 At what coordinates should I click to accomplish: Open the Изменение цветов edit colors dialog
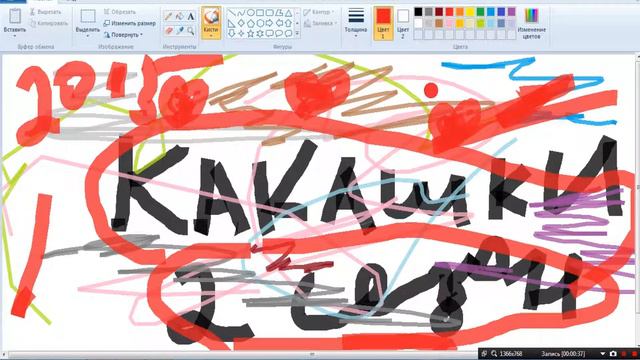pyautogui.click(x=531, y=24)
